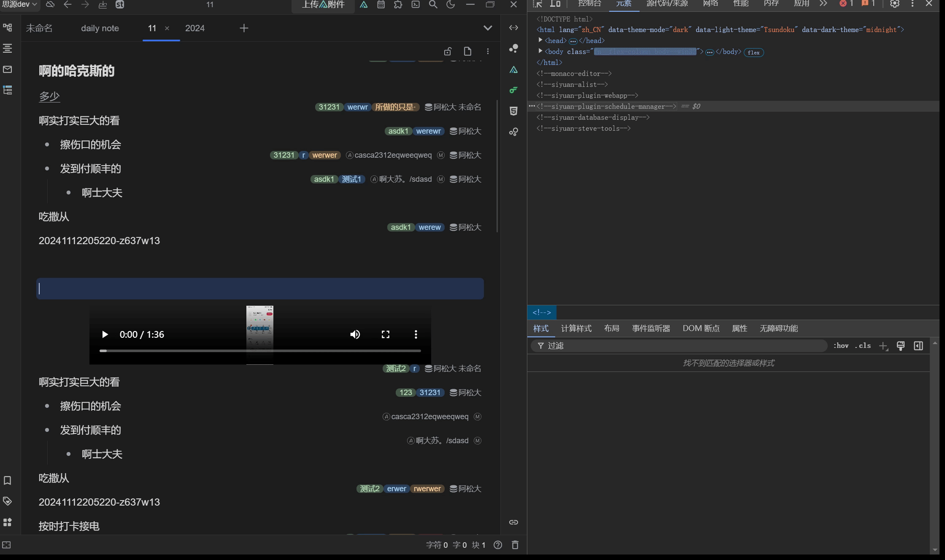
Task: Click the .cls toggle button
Action: pyautogui.click(x=863, y=346)
